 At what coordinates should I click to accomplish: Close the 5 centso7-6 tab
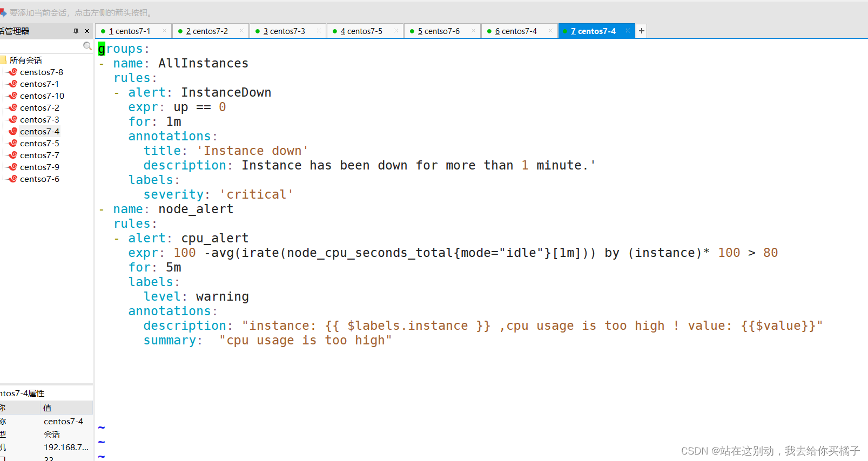click(473, 31)
